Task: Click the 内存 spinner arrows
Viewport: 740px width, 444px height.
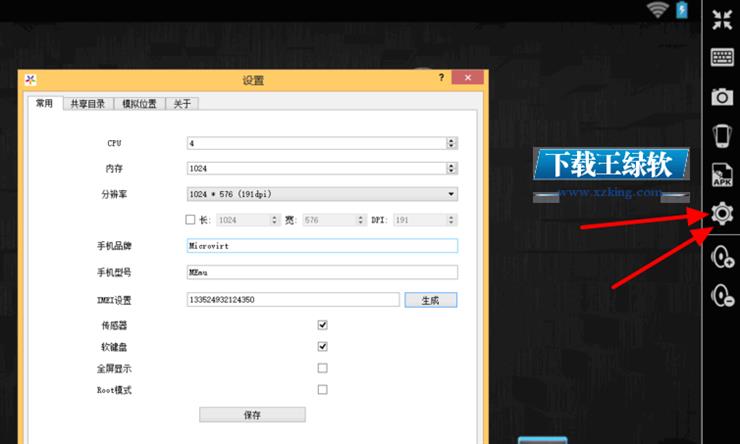Action: point(452,168)
